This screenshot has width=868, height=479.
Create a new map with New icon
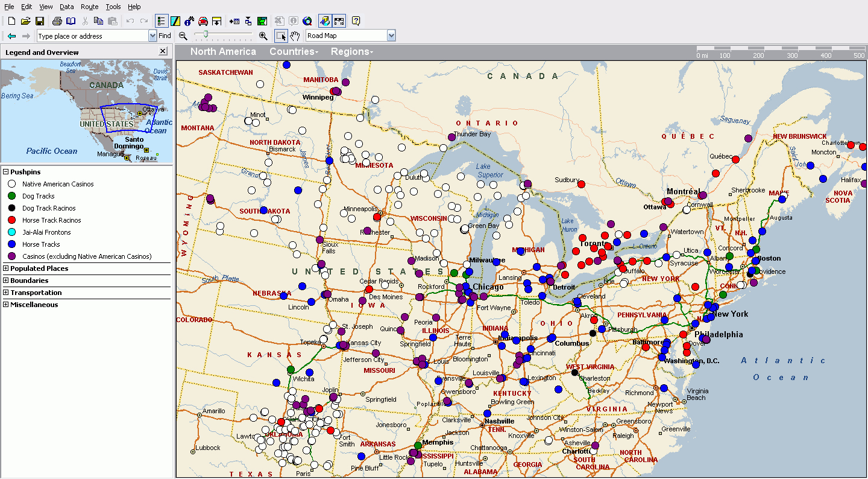pyautogui.click(x=11, y=21)
